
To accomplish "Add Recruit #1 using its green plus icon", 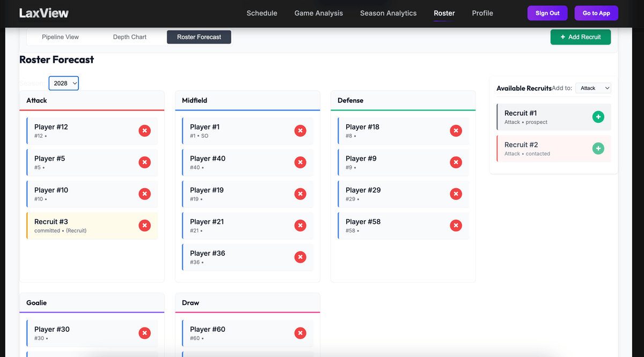I will pyautogui.click(x=598, y=116).
